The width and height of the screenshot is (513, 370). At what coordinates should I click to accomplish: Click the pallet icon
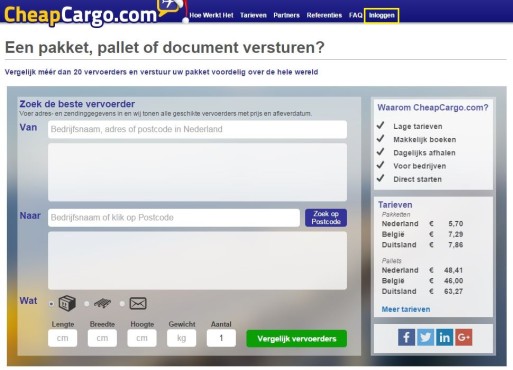[x=103, y=303]
